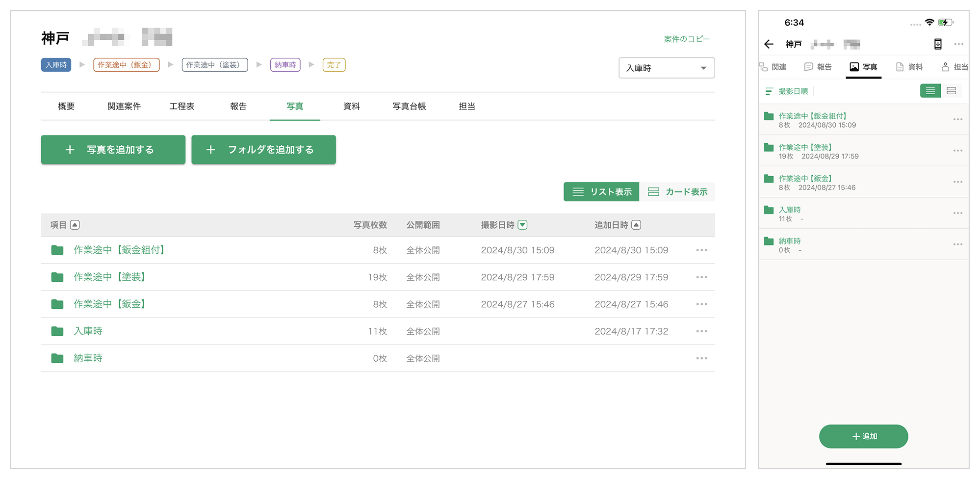Sort by 追加日時 column arrow
The image size is (980, 479).
pos(636,225)
